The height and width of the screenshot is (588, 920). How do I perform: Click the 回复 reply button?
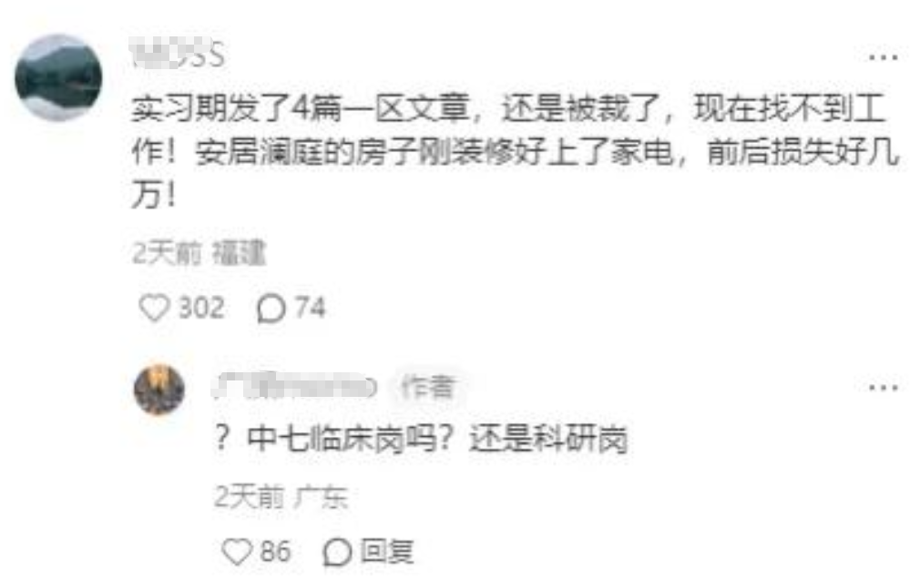pos(387,552)
